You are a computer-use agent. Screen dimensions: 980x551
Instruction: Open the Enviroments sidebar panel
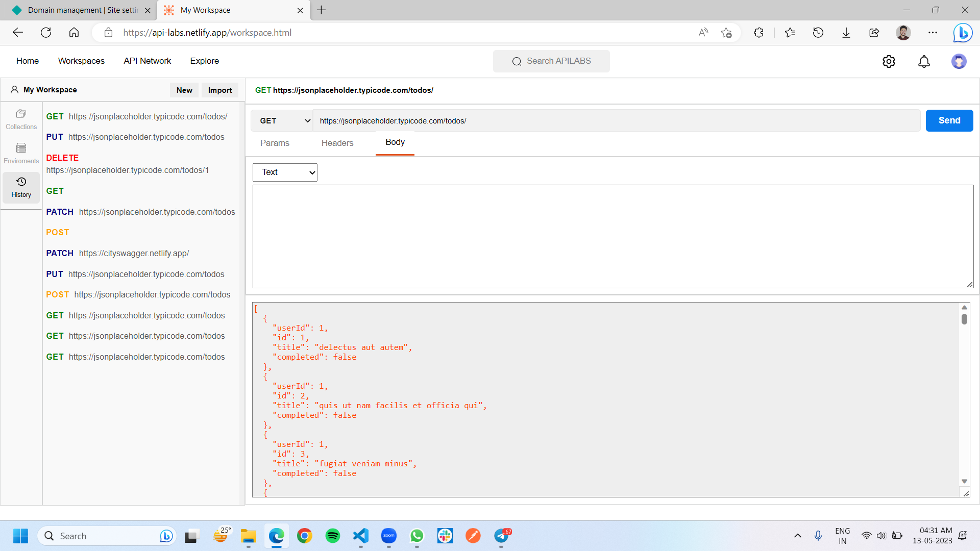(21, 153)
